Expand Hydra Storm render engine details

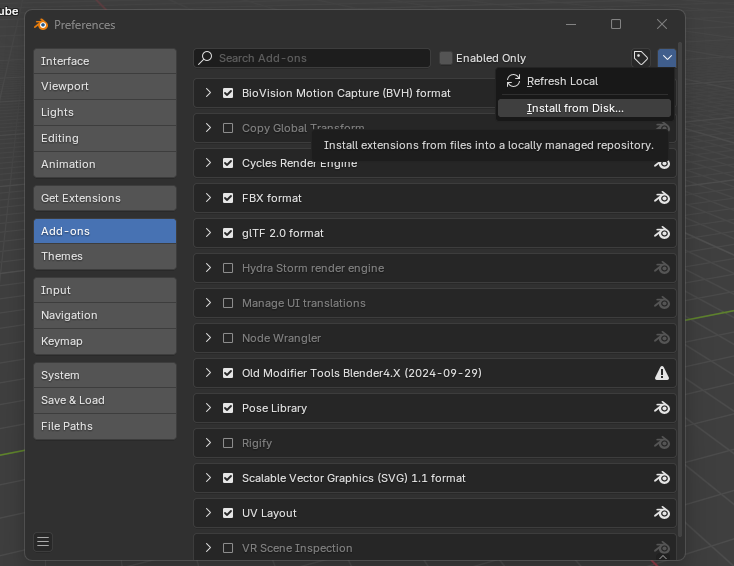208,268
